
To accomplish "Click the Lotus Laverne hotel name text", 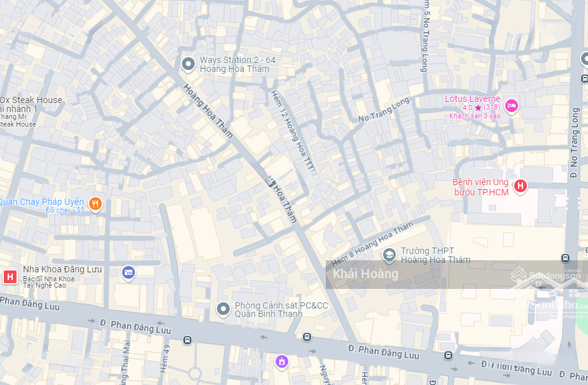I will [x=472, y=99].
